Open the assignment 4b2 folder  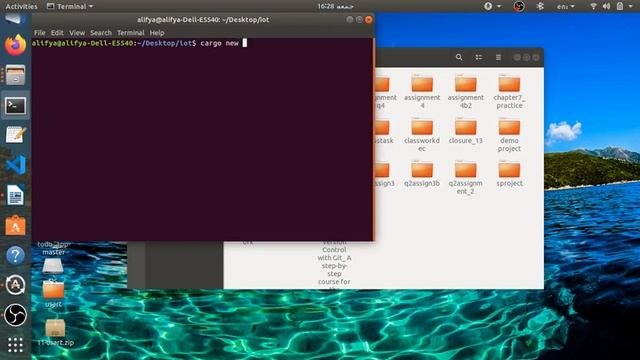pos(466,91)
